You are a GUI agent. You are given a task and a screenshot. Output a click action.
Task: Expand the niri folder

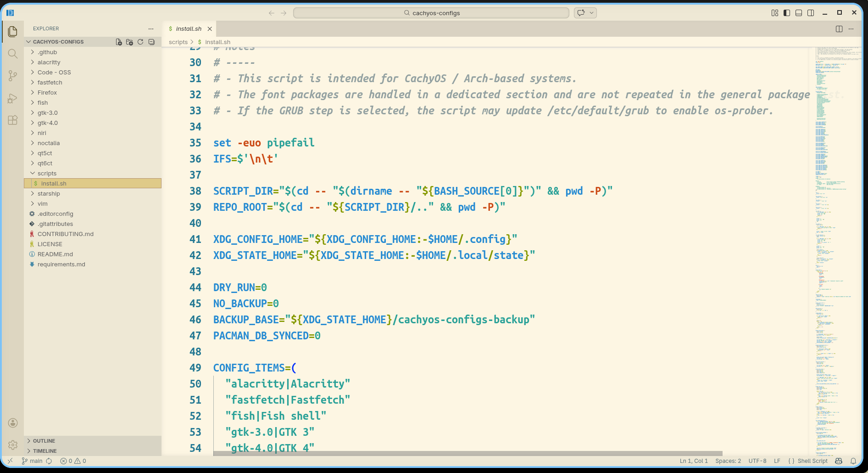tap(93, 133)
